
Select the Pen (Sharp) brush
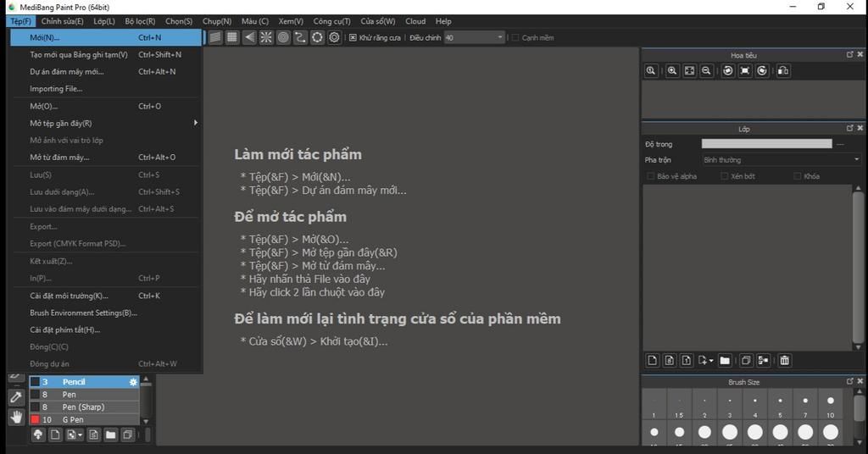tap(84, 407)
